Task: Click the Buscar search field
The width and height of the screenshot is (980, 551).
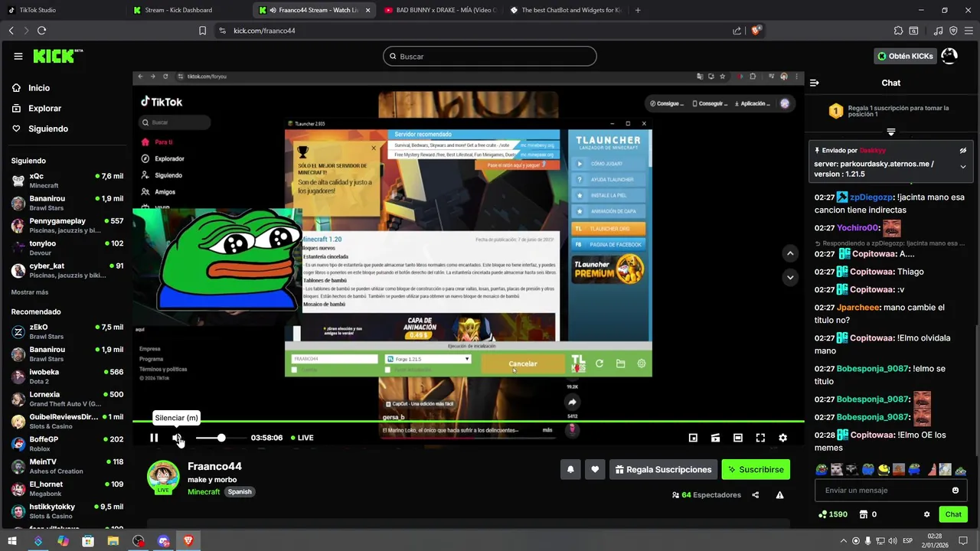Action: [x=490, y=57]
